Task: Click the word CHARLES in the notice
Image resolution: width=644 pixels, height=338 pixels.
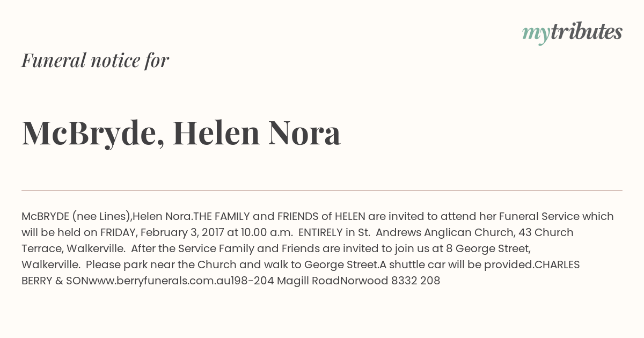Action: coord(557,264)
